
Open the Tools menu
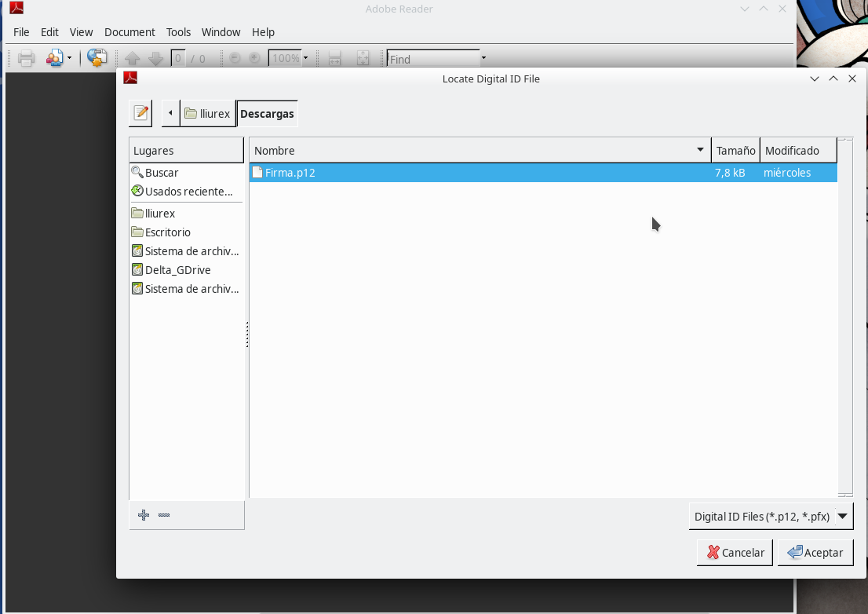coord(178,32)
